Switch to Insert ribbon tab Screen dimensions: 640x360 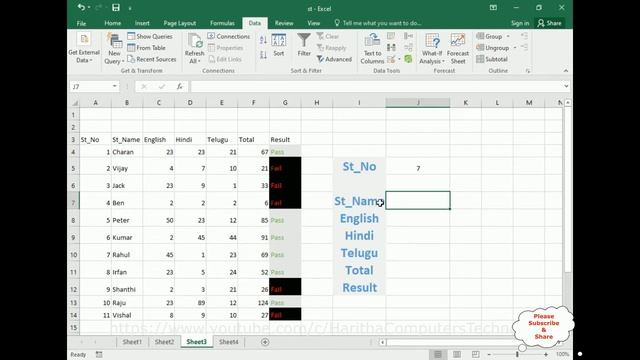142,23
